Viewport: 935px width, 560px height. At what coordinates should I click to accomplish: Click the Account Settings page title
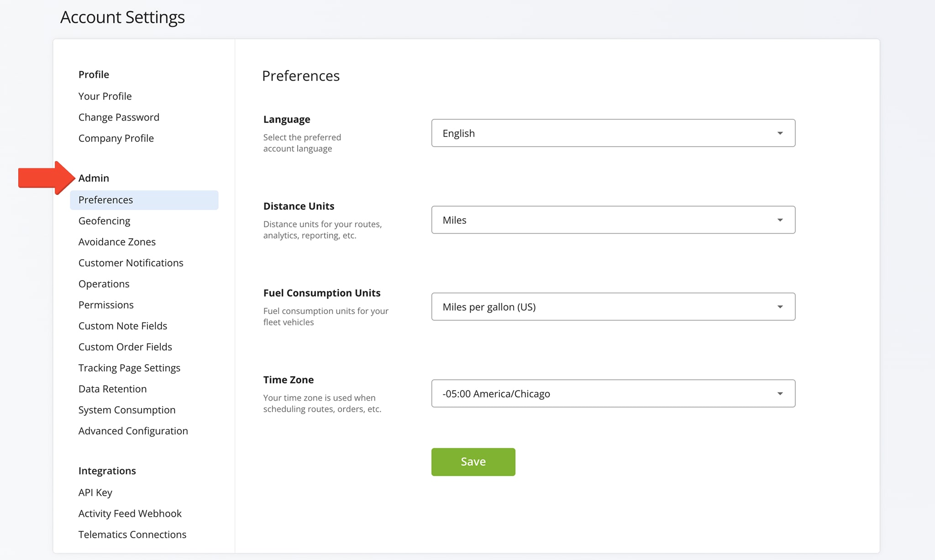[122, 17]
